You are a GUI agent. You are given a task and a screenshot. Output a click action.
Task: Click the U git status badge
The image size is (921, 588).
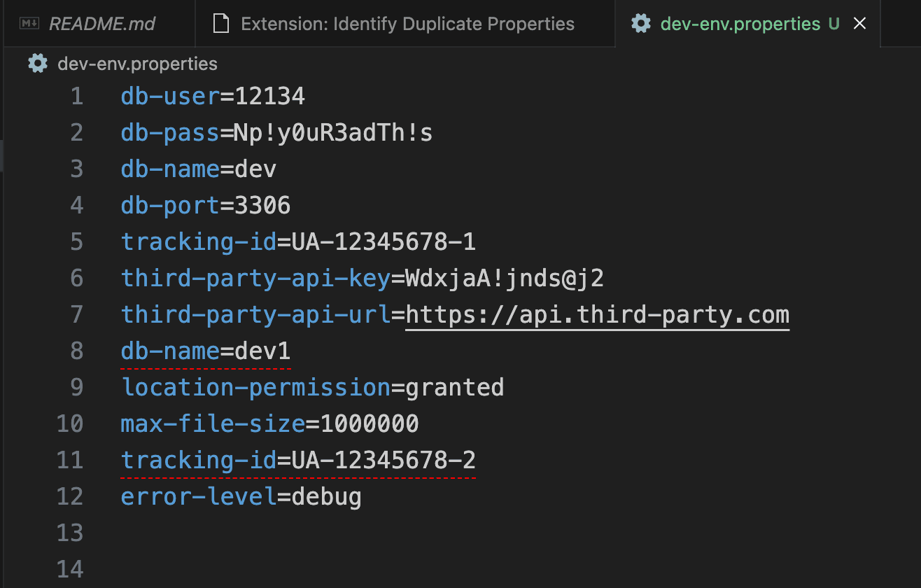click(x=834, y=24)
